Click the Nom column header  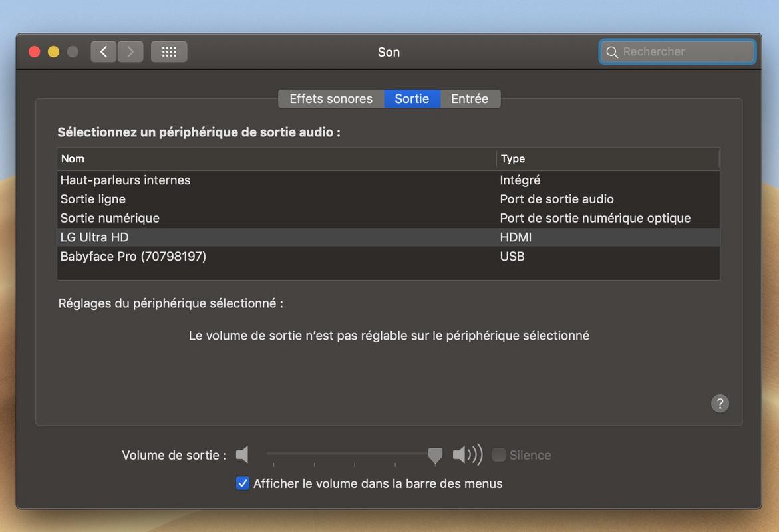pyautogui.click(x=277, y=159)
